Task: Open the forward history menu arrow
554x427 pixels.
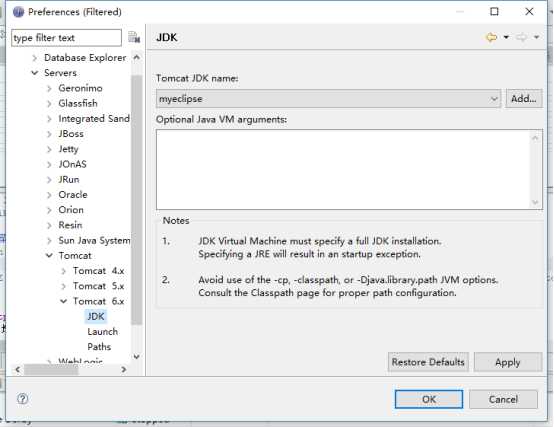Action: point(536,37)
